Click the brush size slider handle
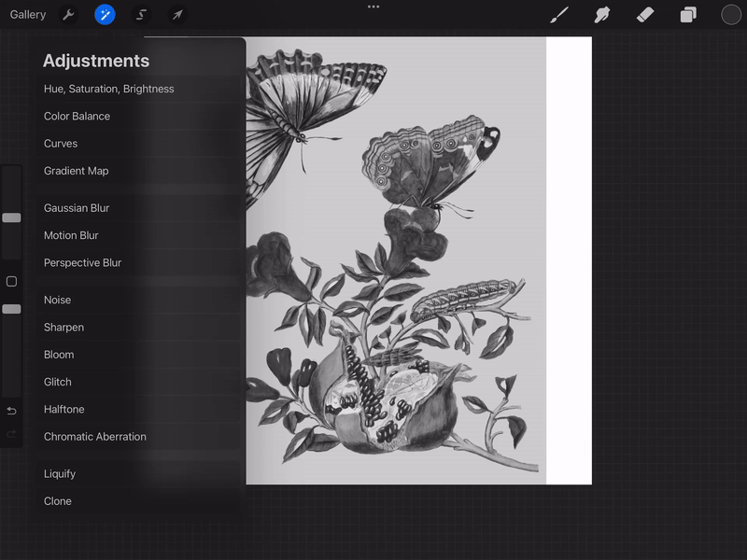 coord(11,217)
